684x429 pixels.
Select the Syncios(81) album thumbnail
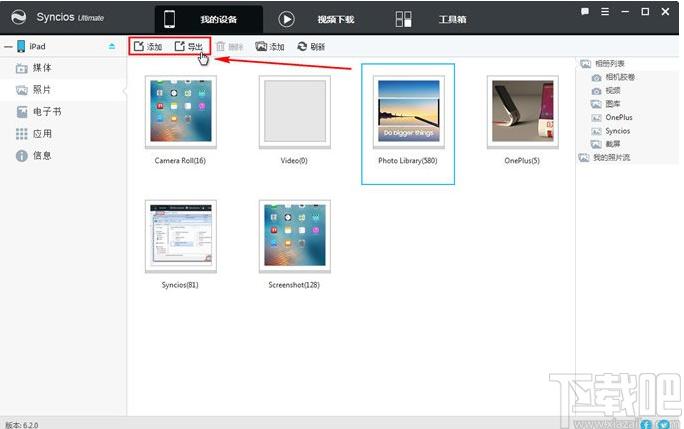coord(181,236)
